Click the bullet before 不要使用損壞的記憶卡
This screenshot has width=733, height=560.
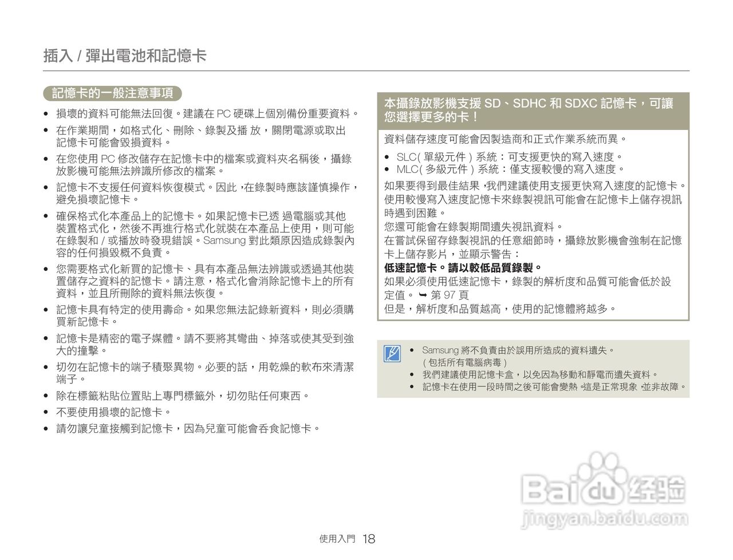46,410
